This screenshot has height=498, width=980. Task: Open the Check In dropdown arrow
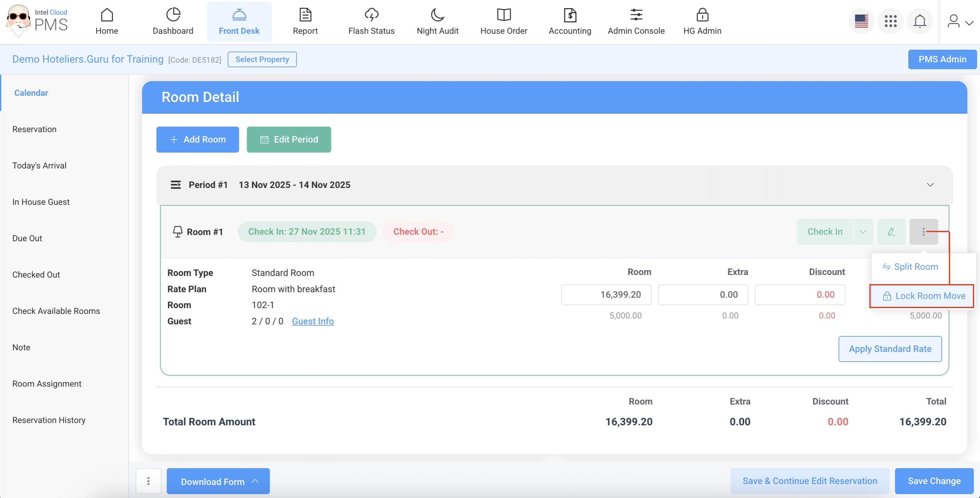coord(863,231)
